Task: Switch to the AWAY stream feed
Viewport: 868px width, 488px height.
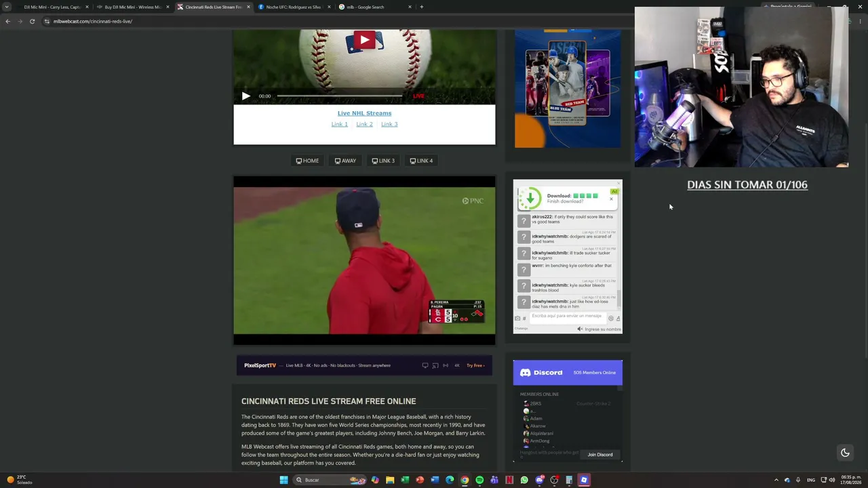Action: [345, 161]
